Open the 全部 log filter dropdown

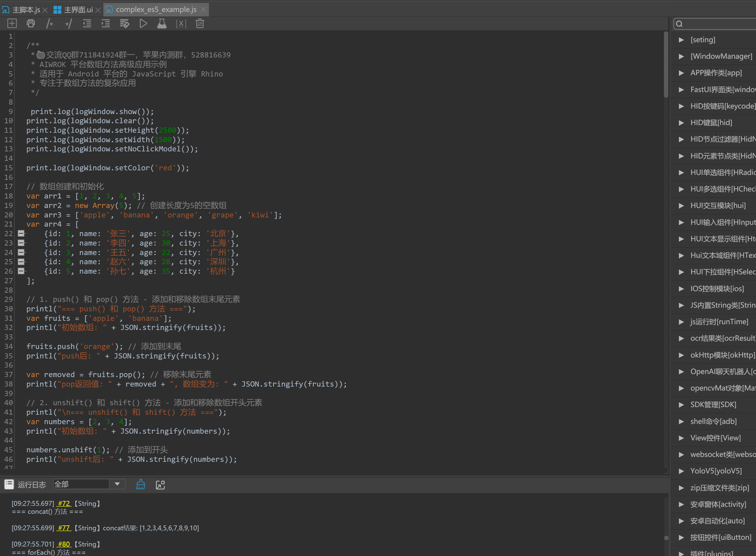click(x=117, y=484)
